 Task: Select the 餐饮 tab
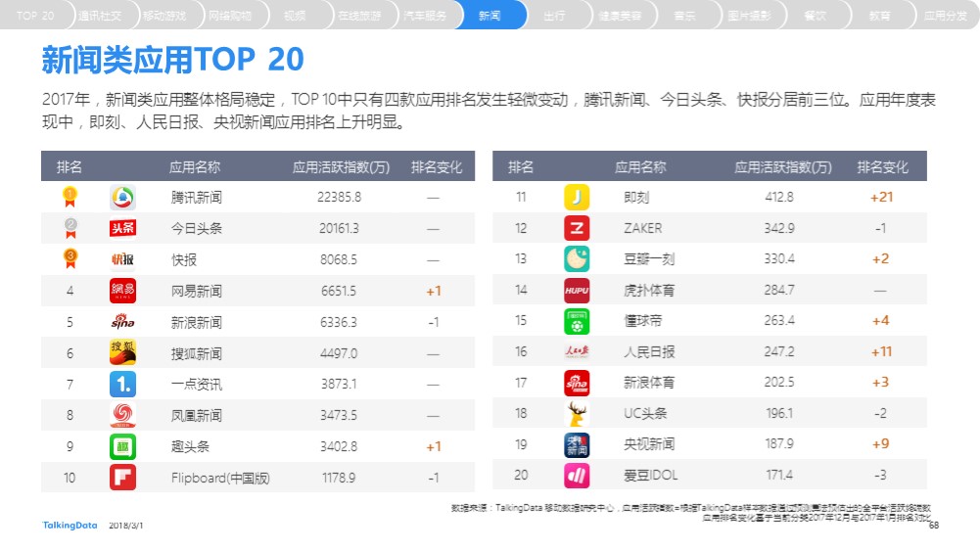[x=815, y=15]
